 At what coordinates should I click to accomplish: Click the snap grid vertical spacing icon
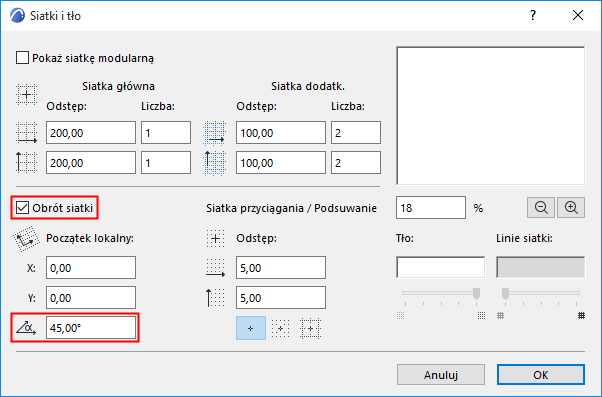pos(215,298)
